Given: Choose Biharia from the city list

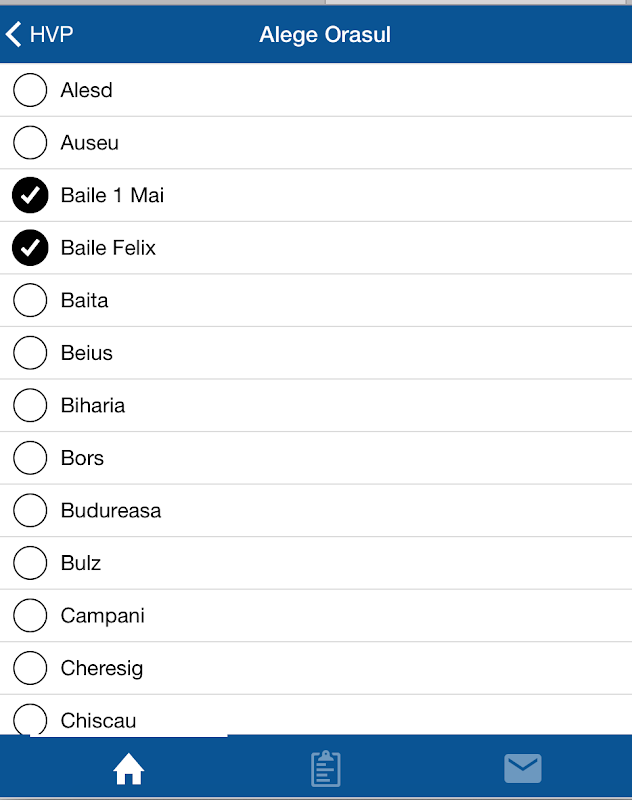Looking at the screenshot, I should click(x=93, y=405).
